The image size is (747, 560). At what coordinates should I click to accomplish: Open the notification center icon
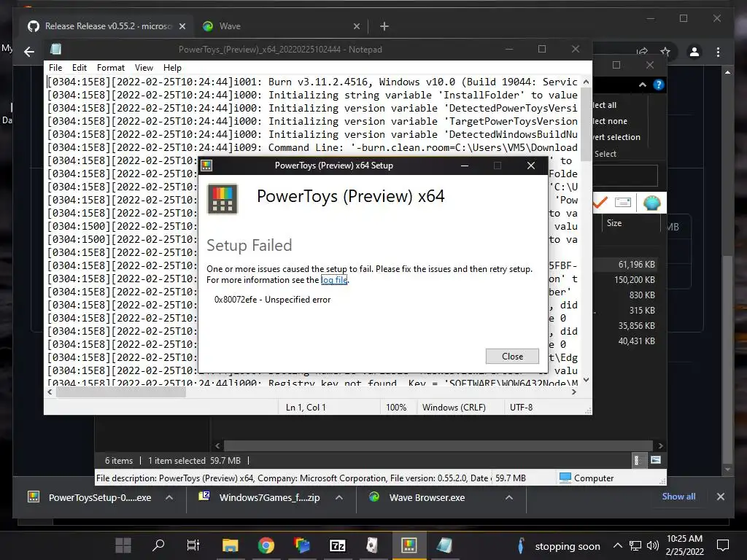point(723,545)
